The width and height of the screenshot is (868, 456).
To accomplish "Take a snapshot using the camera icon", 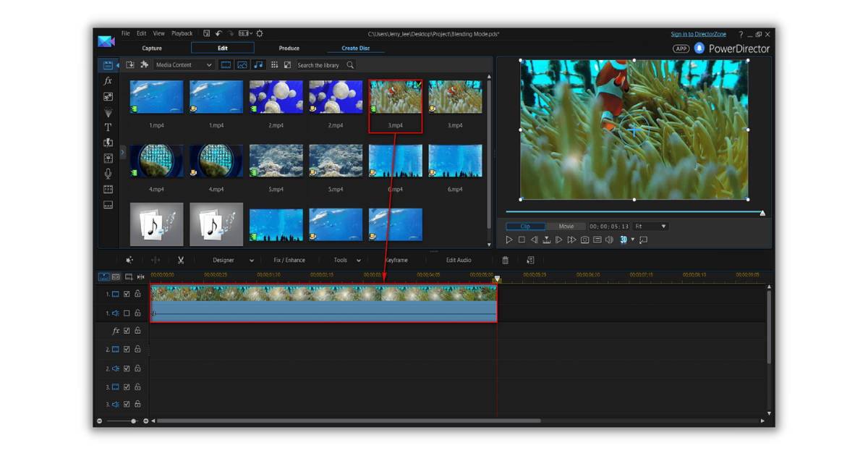I will click(584, 240).
